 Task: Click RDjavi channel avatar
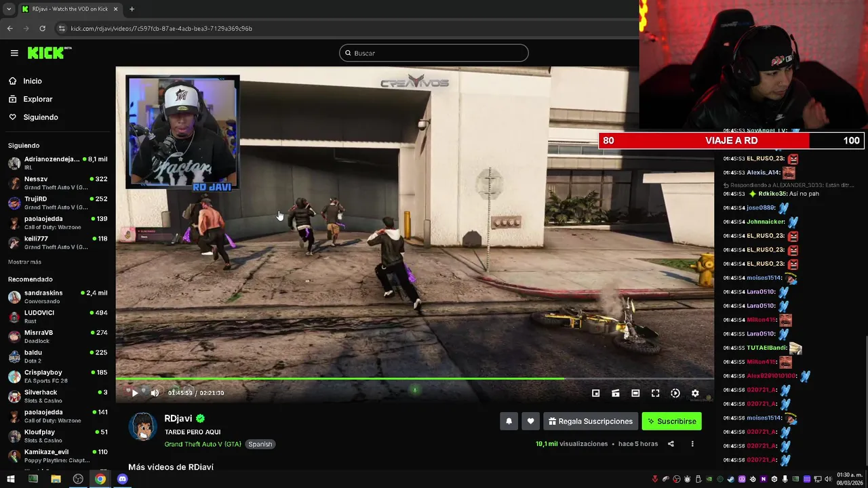142,426
